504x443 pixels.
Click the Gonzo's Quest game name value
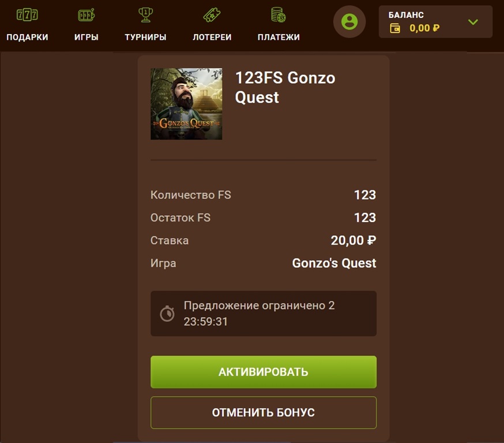(334, 263)
